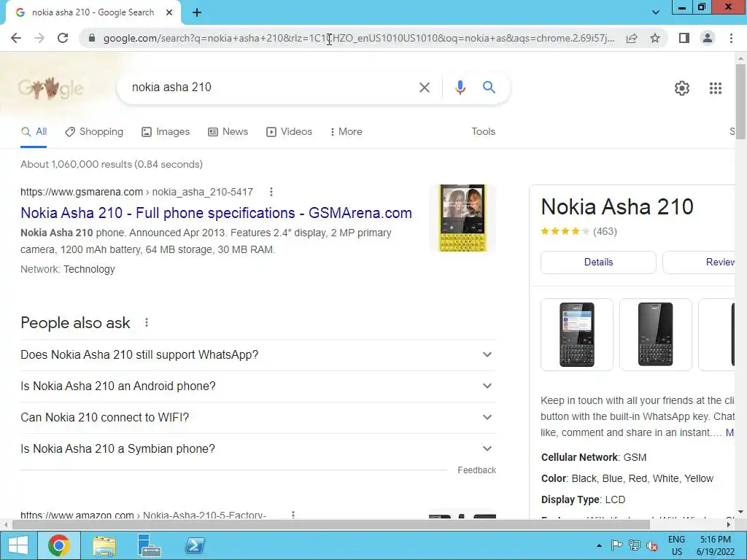Open the second black Nokia phone image
The width and height of the screenshot is (747, 560).
point(656,334)
